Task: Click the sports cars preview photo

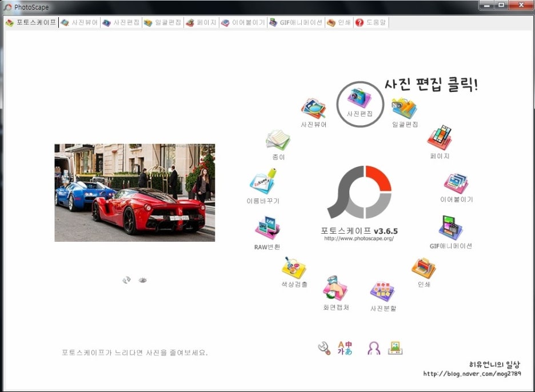Action: tap(135, 193)
